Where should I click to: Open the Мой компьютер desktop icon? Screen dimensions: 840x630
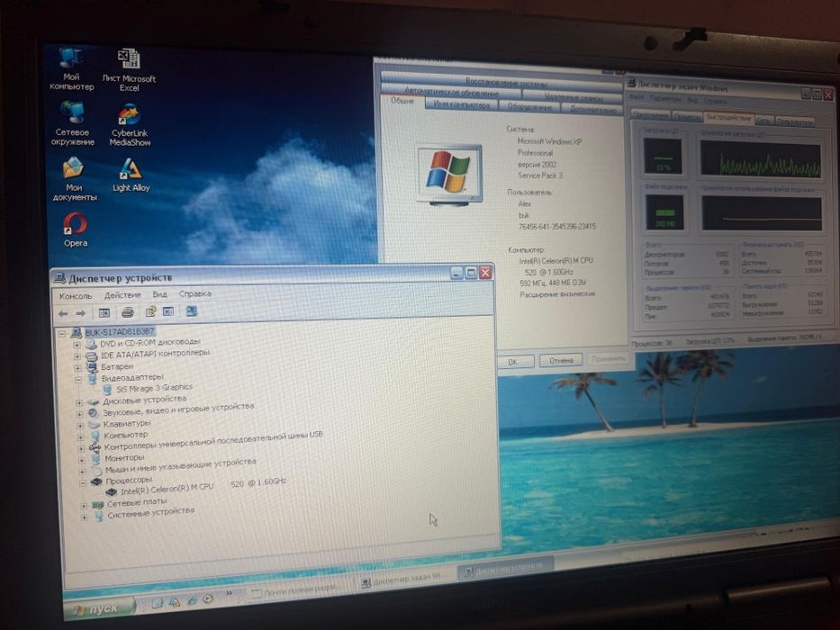coord(71,68)
